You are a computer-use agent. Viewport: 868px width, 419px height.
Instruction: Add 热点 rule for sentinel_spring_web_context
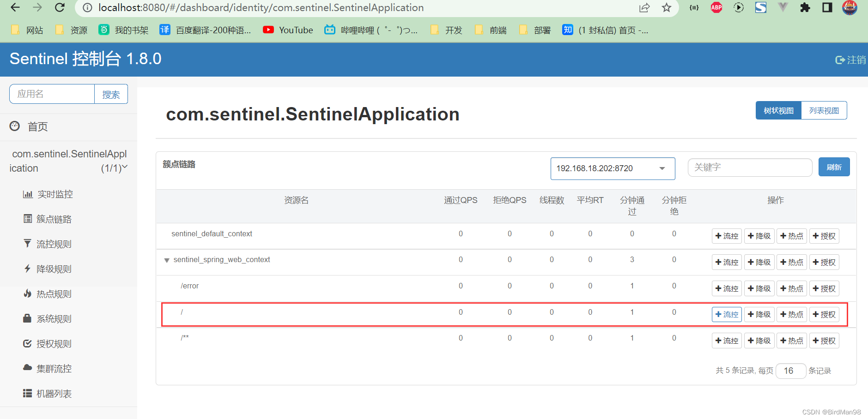click(x=791, y=262)
